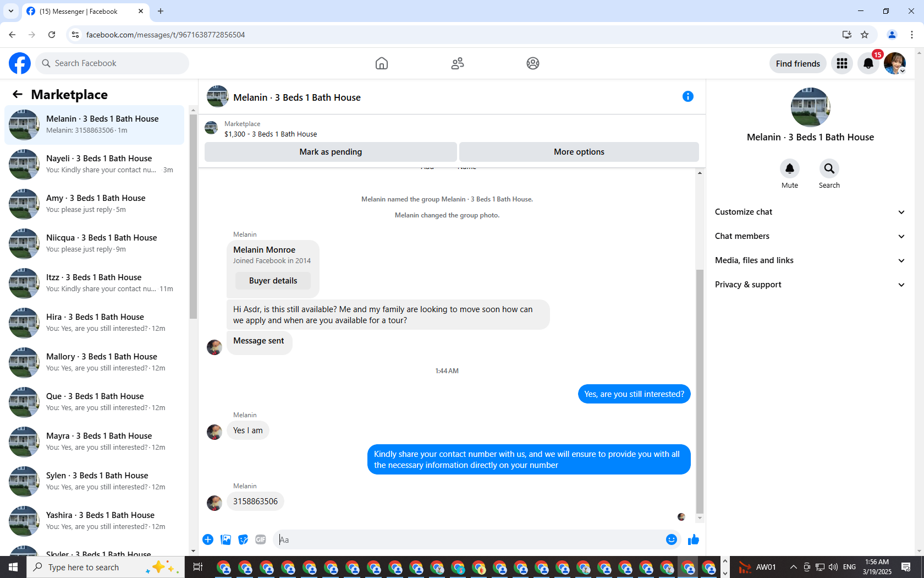924x578 pixels.
Task: Open Nayeli 3 Beds 1 Bath House chat
Action: click(95, 165)
